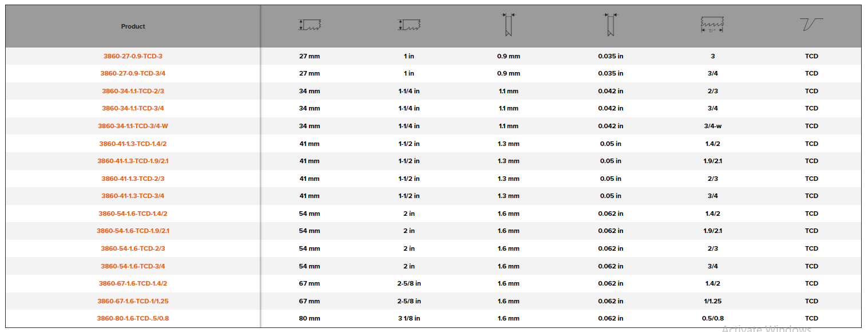Click TCD tooth icon in 3860-27-0.9-TCD-3 row
Screen dimensions: 868x332
point(811,56)
